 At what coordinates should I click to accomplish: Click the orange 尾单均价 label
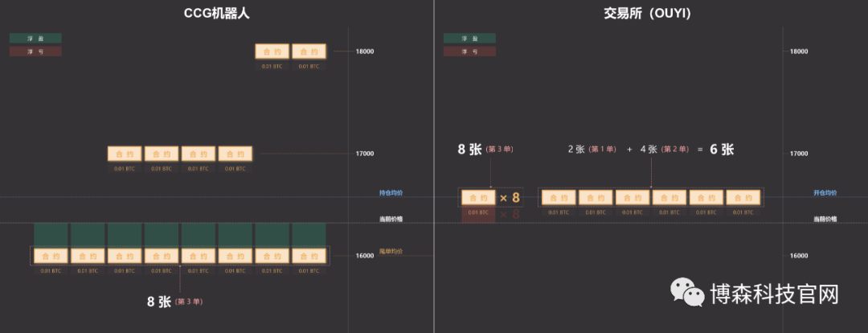(391, 252)
